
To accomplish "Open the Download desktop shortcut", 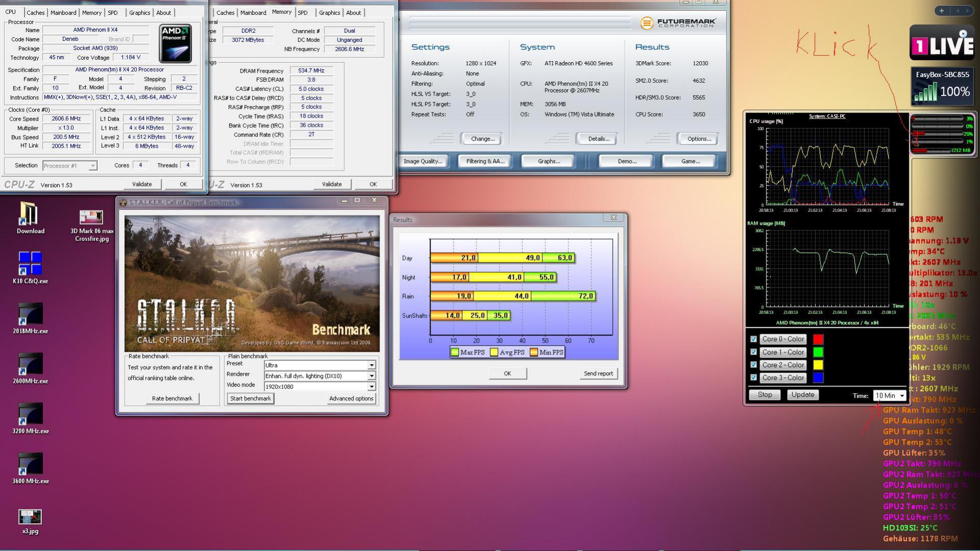I will click(30, 214).
